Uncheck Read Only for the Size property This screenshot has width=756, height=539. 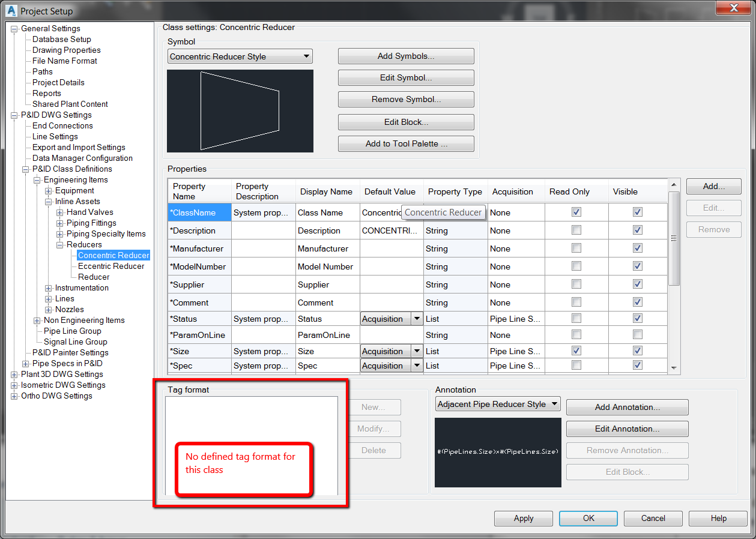pyautogui.click(x=576, y=351)
